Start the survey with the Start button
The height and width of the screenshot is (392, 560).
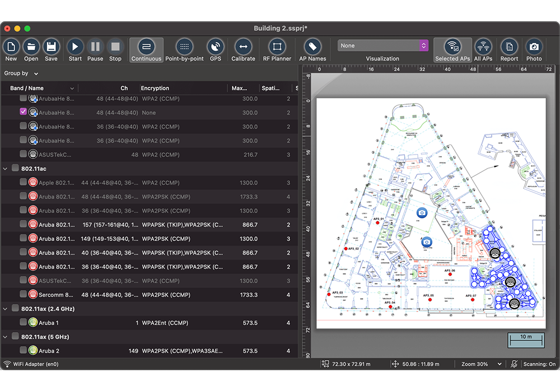pos(75,47)
